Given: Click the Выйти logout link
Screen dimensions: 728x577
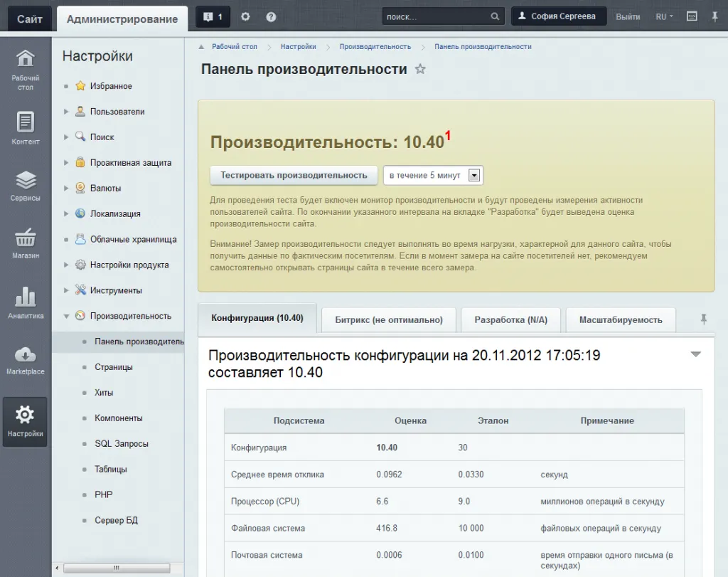Looking at the screenshot, I should click(x=628, y=17).
